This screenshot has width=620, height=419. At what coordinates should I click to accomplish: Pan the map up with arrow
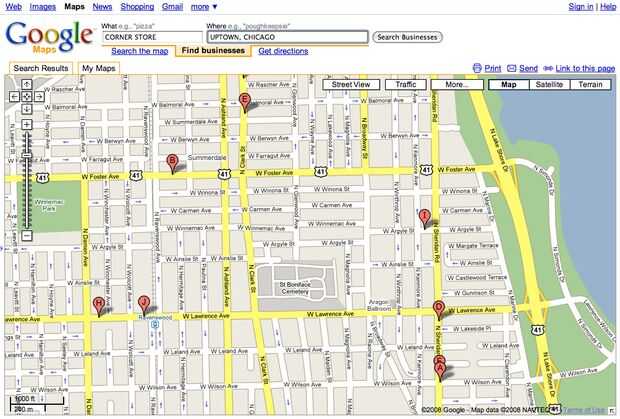26,84
